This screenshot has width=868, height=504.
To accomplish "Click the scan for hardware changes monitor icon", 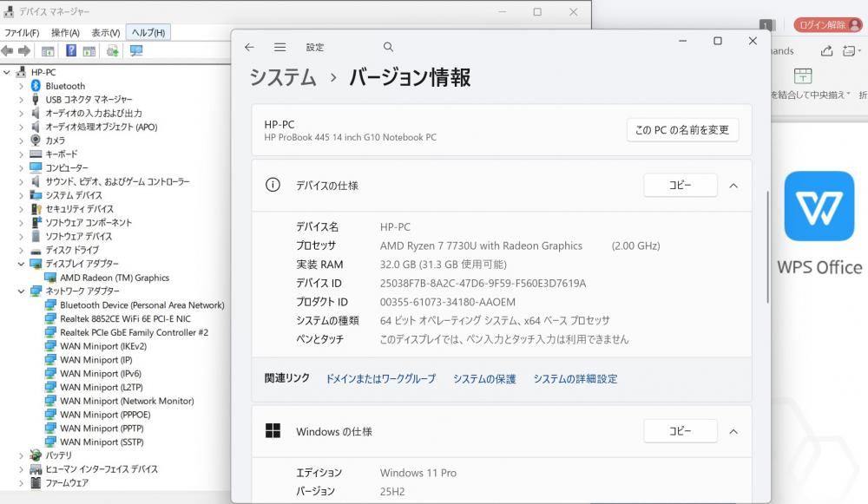I will point(136,51).
